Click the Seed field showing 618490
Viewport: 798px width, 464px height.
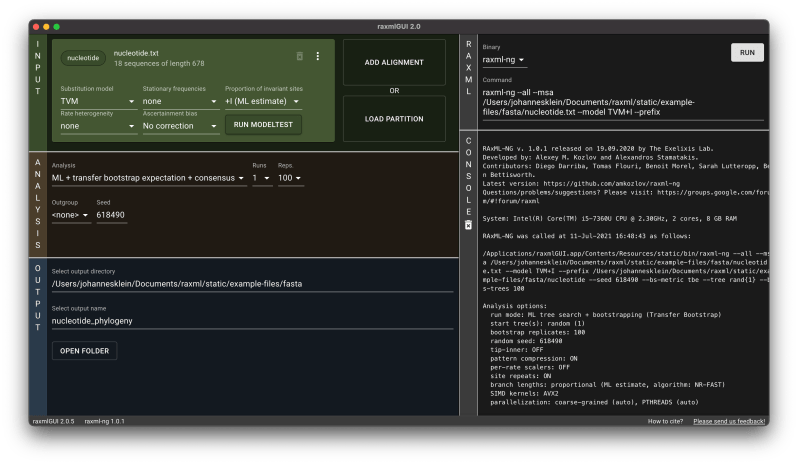[111, 215]
